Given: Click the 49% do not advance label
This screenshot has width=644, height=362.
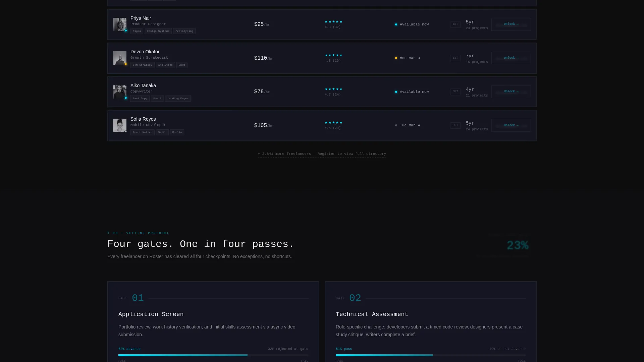Looking at the screenshot, I should [x=507, y=349].
